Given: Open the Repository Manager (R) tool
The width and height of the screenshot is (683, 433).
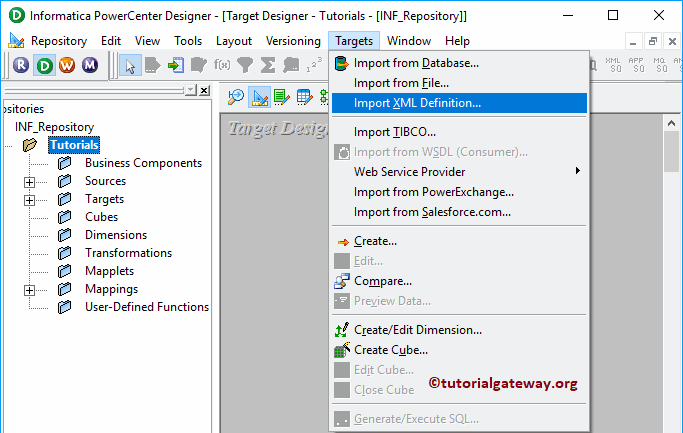Looking at the screenshot, I should click(x=21, y=65).
